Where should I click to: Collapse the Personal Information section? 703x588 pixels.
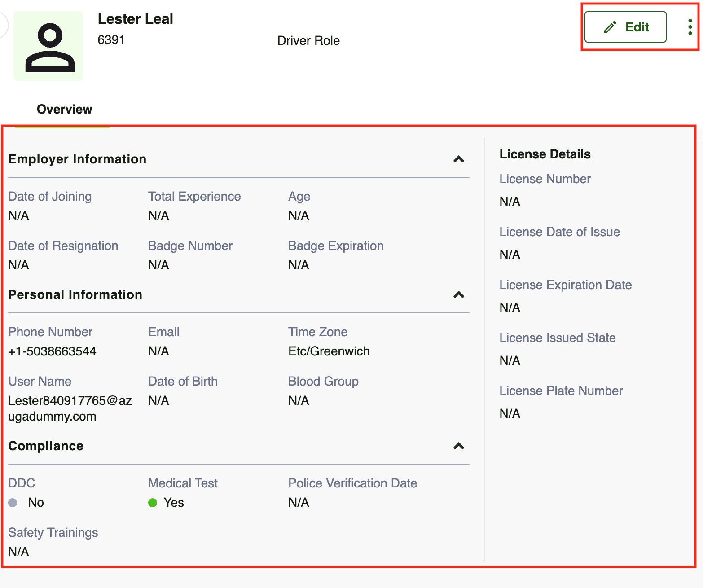coord(459,295)
